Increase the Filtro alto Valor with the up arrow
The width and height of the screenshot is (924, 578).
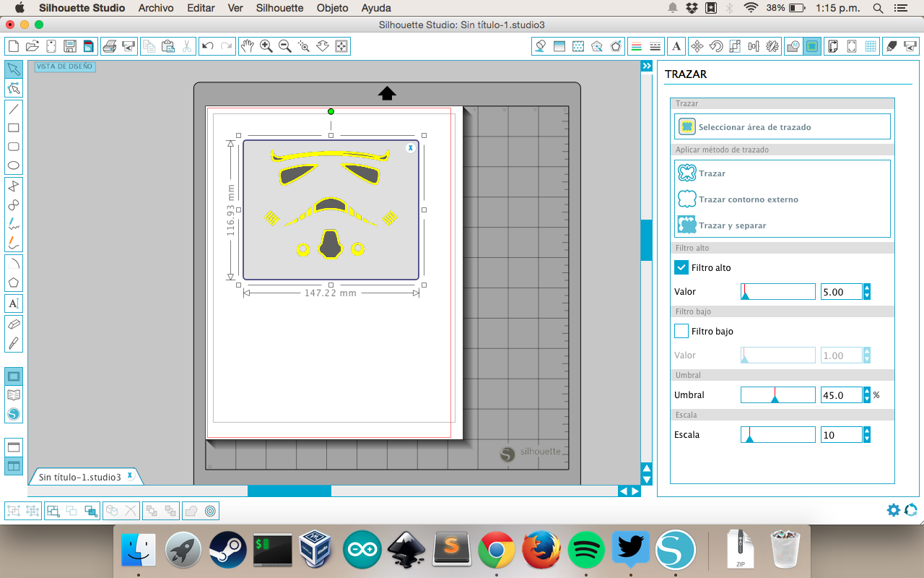(867, 288)
